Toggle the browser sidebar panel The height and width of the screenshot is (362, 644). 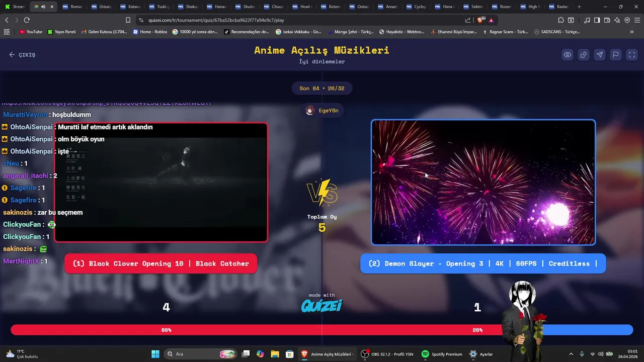[597, 20]
